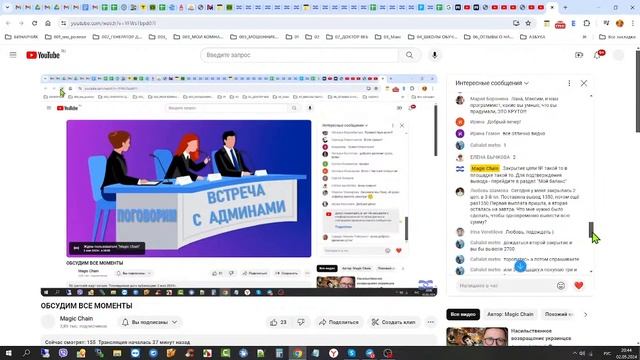Screen dimensions: 640x360
Task: Expand the Вы подписаны subscription dropdown
Action: (150, 322)
